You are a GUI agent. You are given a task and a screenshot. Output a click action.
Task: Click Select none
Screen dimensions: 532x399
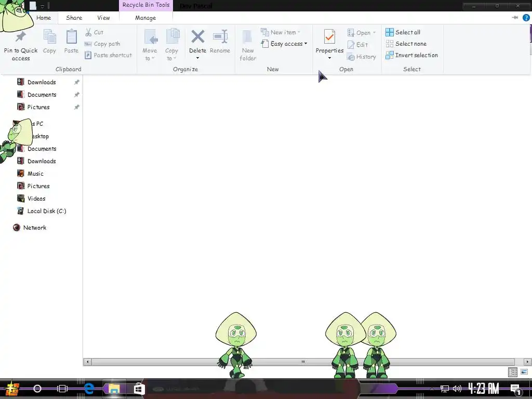(406, 44)
